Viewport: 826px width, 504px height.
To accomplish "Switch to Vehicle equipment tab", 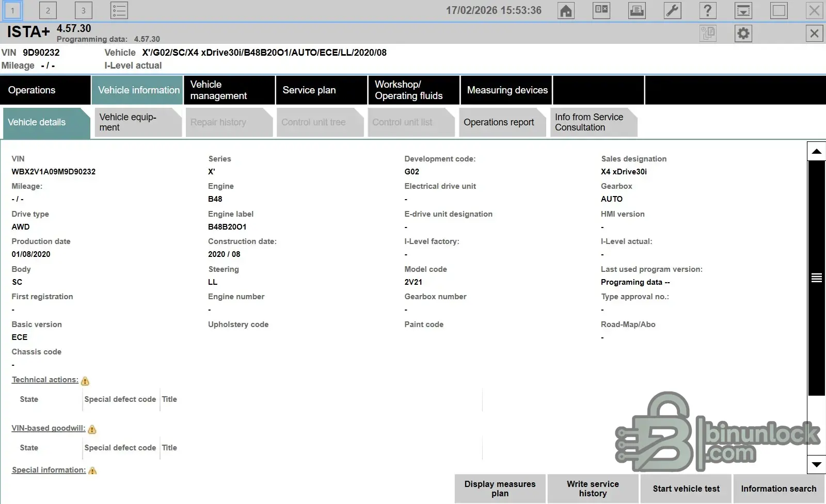I will point(137,122).
